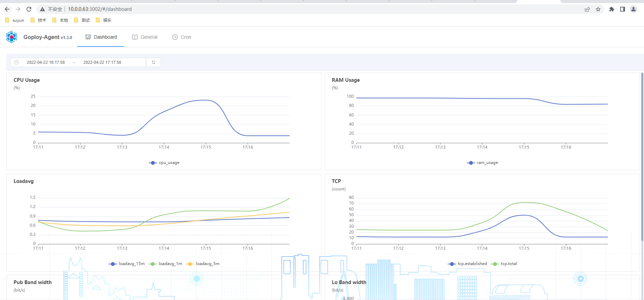The width and height of the screenshot is (644, 300).
Task: Open the 本地 bookmark folder
Action: [60, 20]
